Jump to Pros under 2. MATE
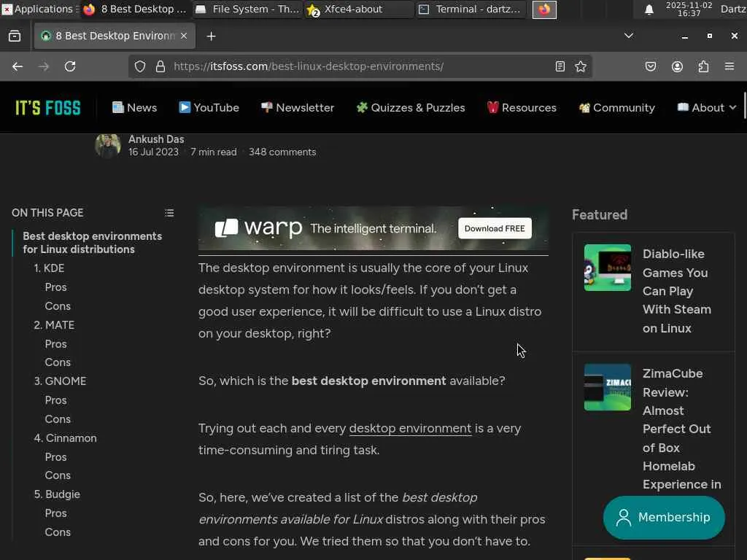747x560 pixels. tap(55, 344)
